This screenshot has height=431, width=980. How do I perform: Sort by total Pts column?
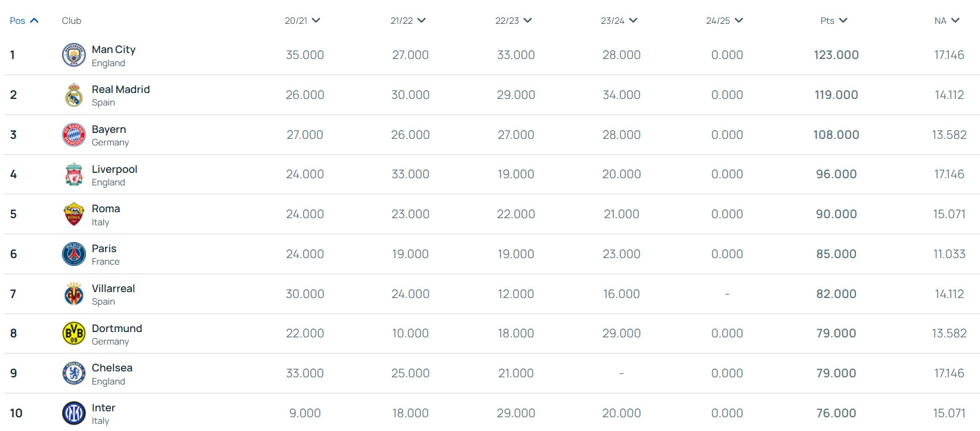pos(833,21)
